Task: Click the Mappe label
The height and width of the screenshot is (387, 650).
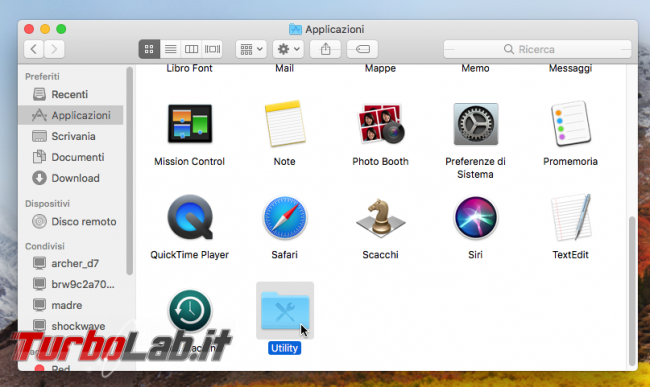Action: 381,68
